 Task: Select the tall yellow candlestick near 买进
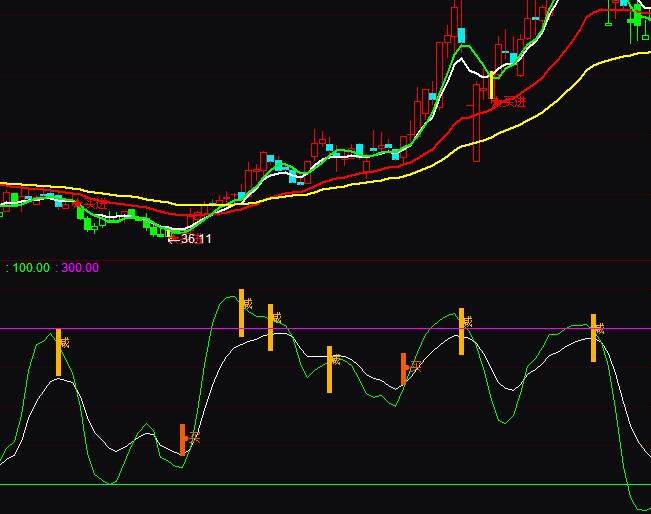tap(491, 87)
